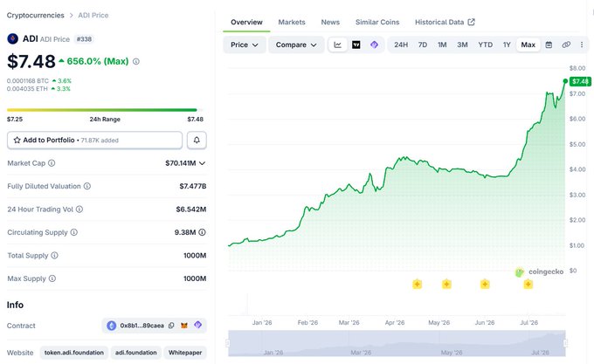This screenshot has height=364, width=594.
Task: Open the Whitepaper link
Action: coord(185,353)
